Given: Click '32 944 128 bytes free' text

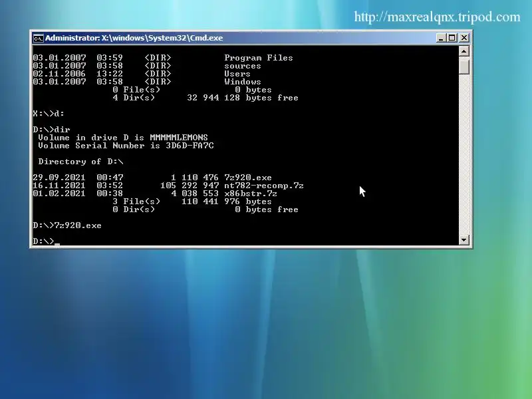Looking at the screenshot, I should click(x=243, y=98).
